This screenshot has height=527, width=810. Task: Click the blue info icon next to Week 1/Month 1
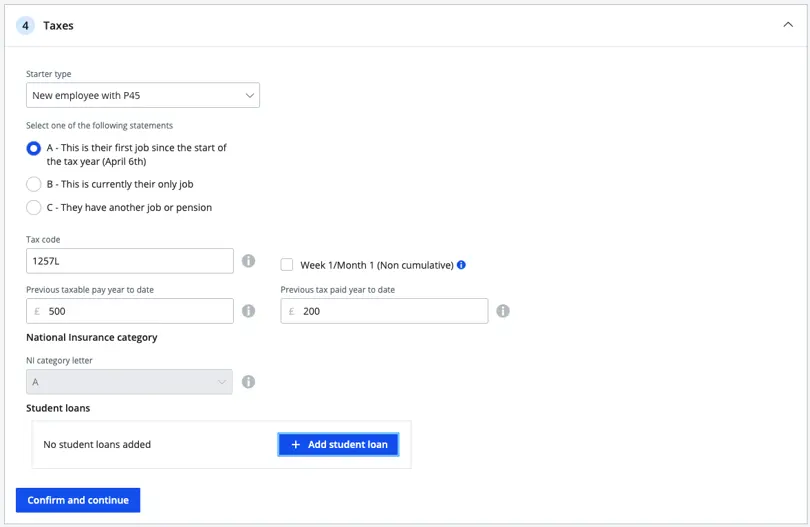(x=461, y=265)
